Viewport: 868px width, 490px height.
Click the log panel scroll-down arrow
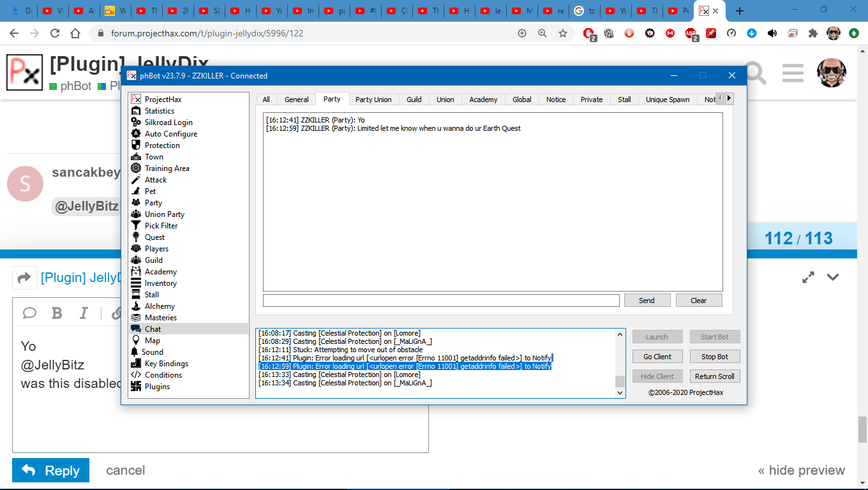point(620,393)
